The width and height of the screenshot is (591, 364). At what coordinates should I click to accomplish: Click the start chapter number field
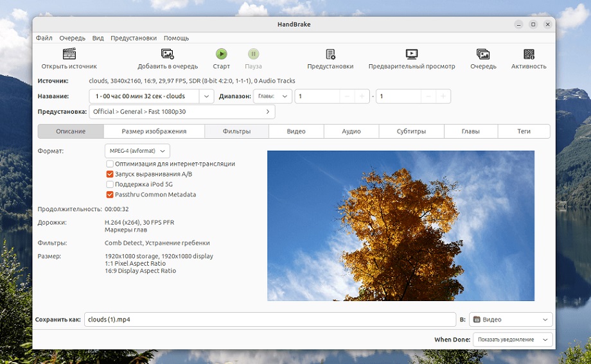[317, 96]
